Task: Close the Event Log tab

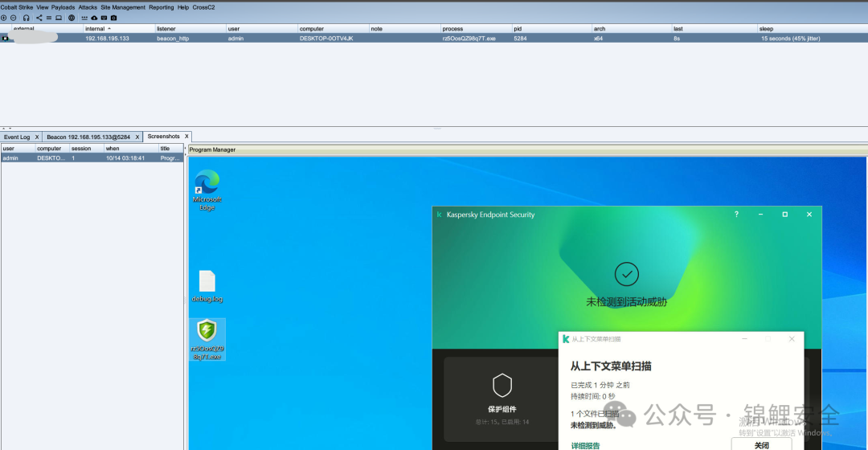Action: [37, 137]
